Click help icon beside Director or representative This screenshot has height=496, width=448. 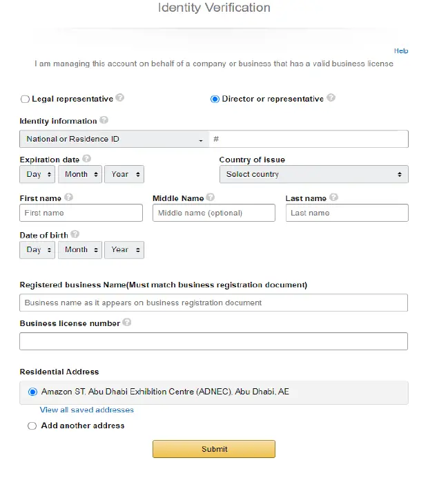(x=331, y=98)
